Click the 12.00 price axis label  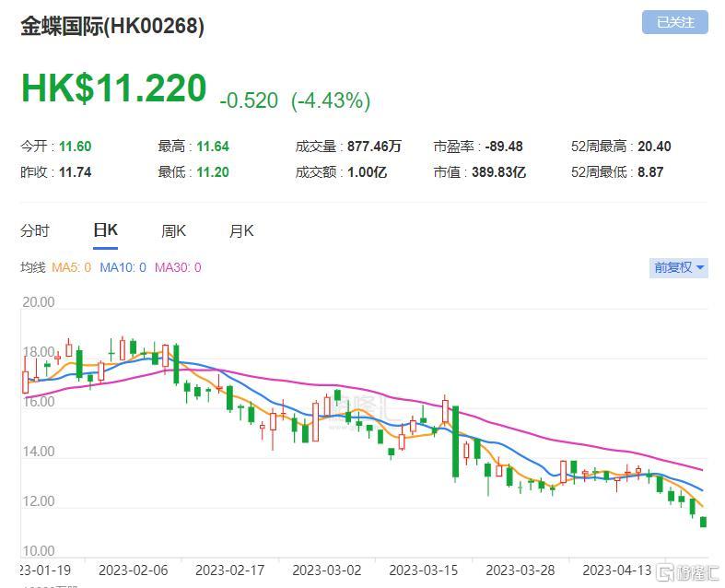(x=39, y=501)
